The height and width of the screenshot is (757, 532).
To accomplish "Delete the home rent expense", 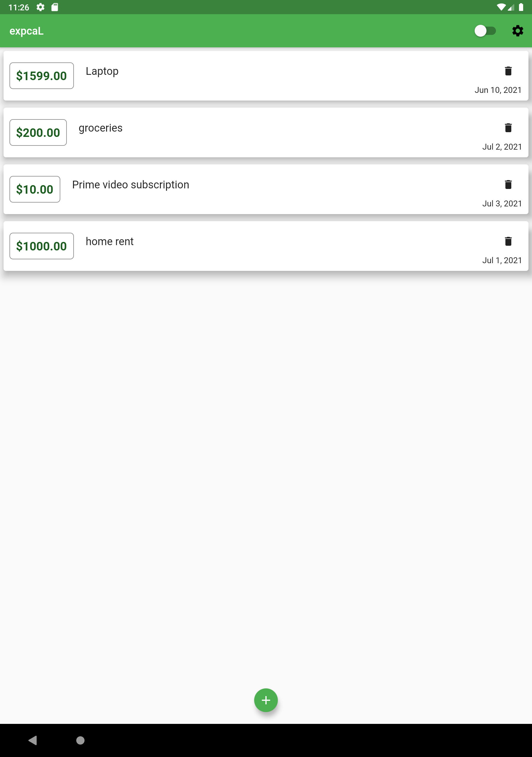I will 508,241.
